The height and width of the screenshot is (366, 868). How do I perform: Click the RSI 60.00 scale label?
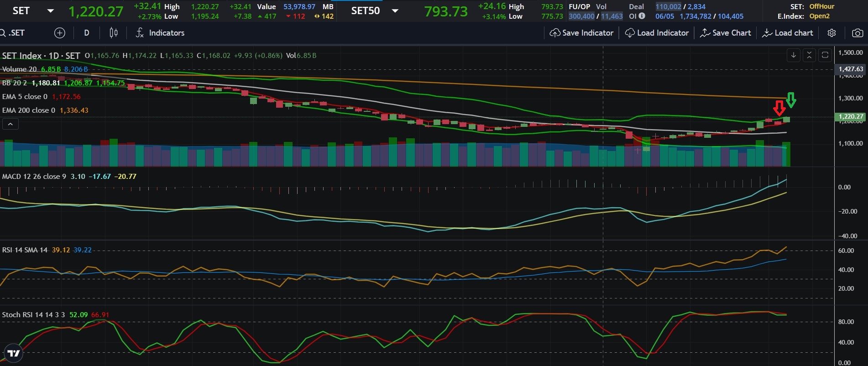[x=846, y=251]
